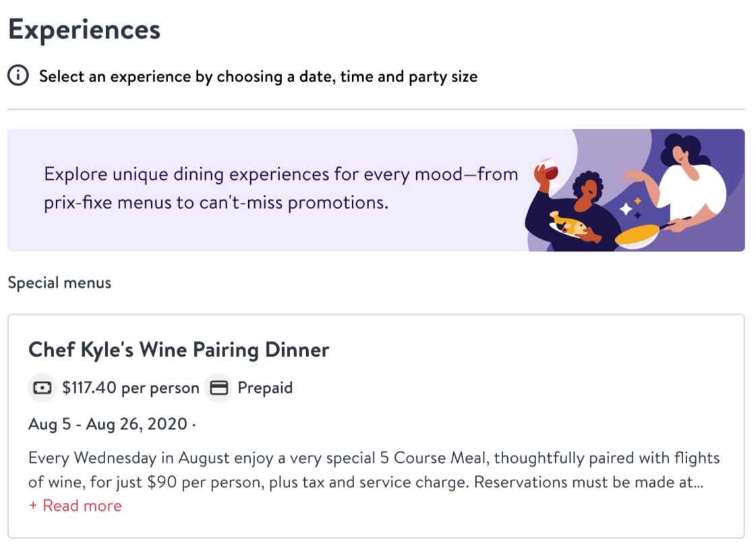This screenshot has width=756, height=558.
Task: Click the prepaid credit card icon
Action: click(219, 387)
